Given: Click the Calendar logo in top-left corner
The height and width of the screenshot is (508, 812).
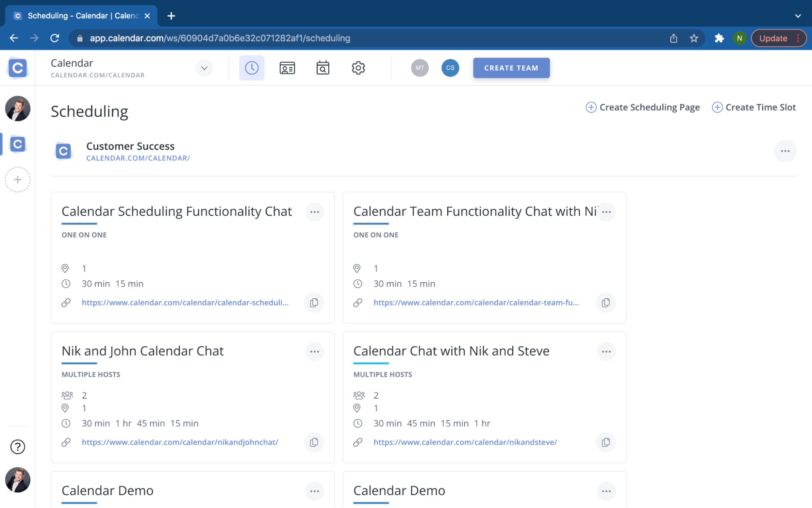Looking at the screenshot, I should point(17,68).
